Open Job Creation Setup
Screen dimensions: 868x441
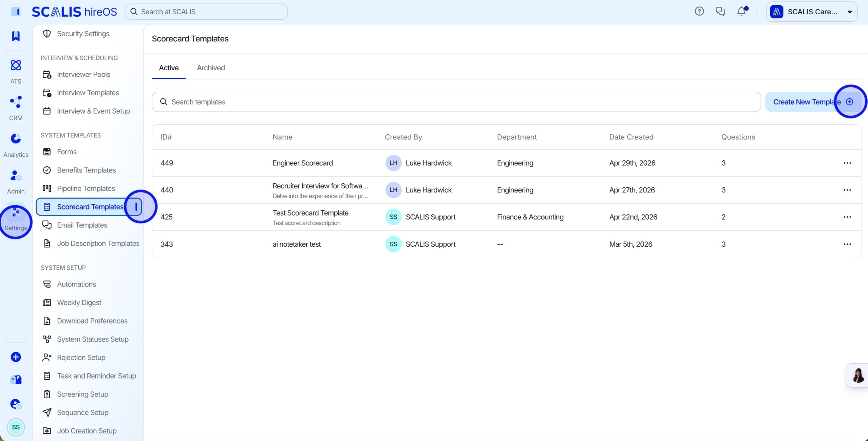point(87,431)
